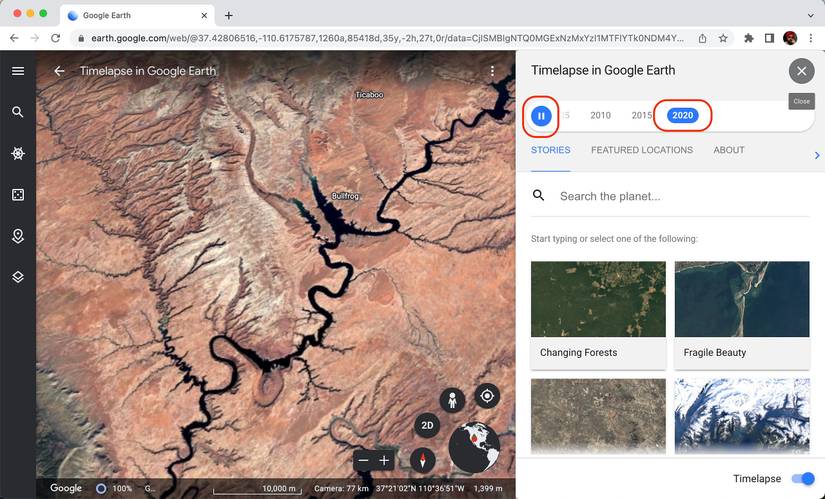Bookmark this page with star icon
Viewport: 825px width, 499px height.
point(723,38)
